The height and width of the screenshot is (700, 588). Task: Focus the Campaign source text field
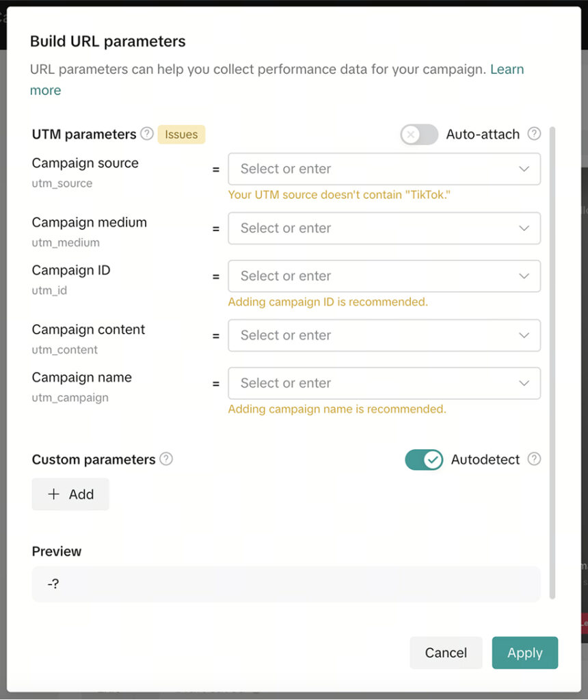(369, 169)
